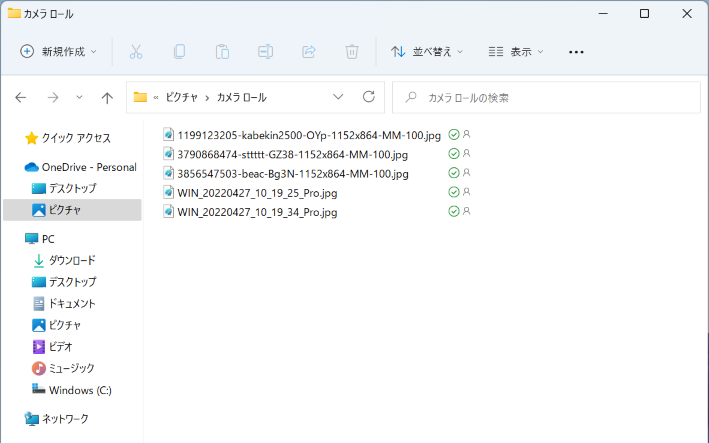Select file WIN_20220427_10_19_34_Pro.jpg
Screen dimensions: 709x443
coord(257,212)
